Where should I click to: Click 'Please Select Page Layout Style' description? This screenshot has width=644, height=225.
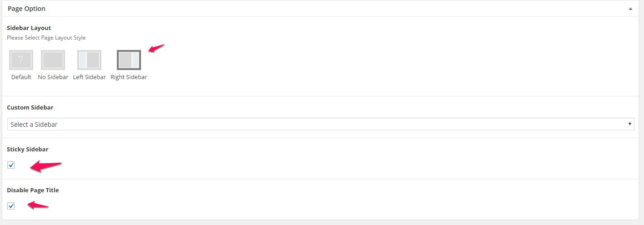point(46,38)
